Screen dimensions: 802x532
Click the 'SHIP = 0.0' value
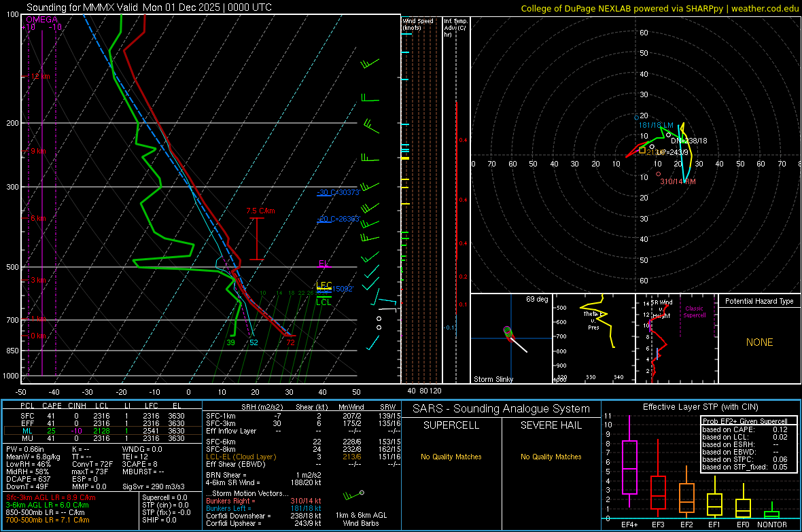pos(159,520)
